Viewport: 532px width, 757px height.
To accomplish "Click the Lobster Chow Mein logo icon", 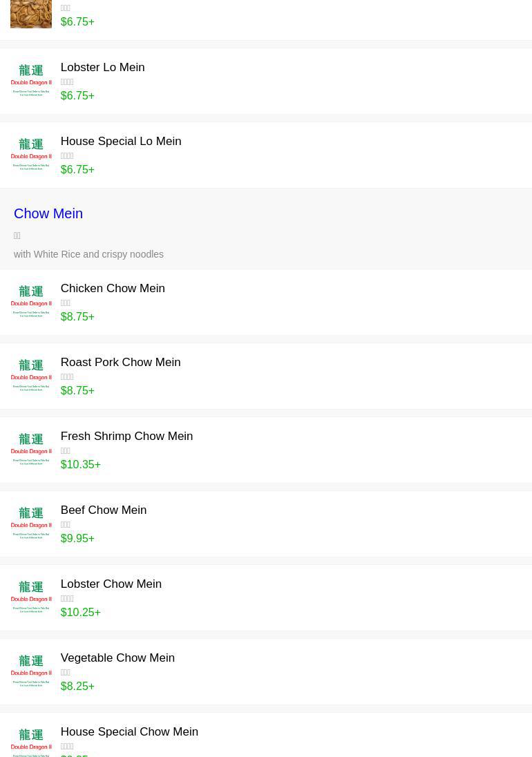I will click(31, 597).
